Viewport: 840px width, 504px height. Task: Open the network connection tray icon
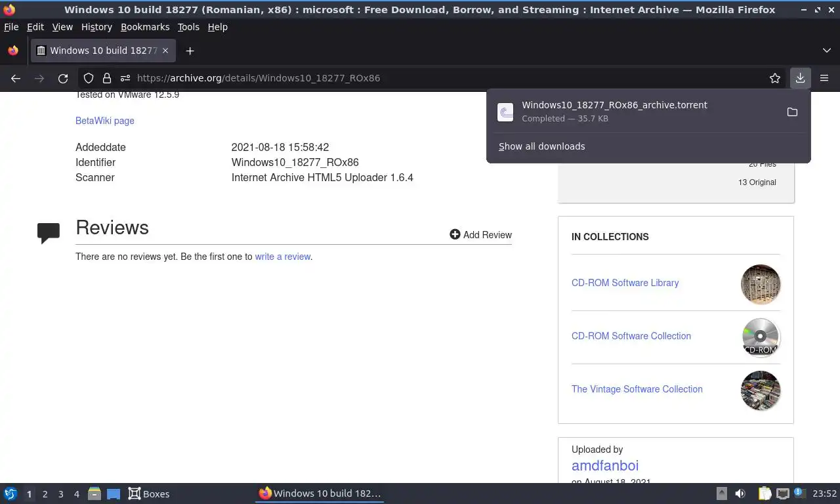[782, 493]
